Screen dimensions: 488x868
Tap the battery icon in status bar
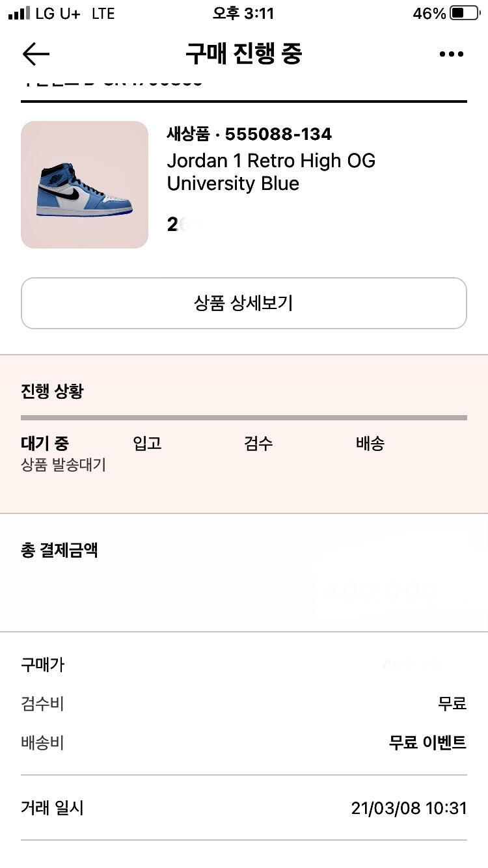pyautogui.click(x=464, y=14)
